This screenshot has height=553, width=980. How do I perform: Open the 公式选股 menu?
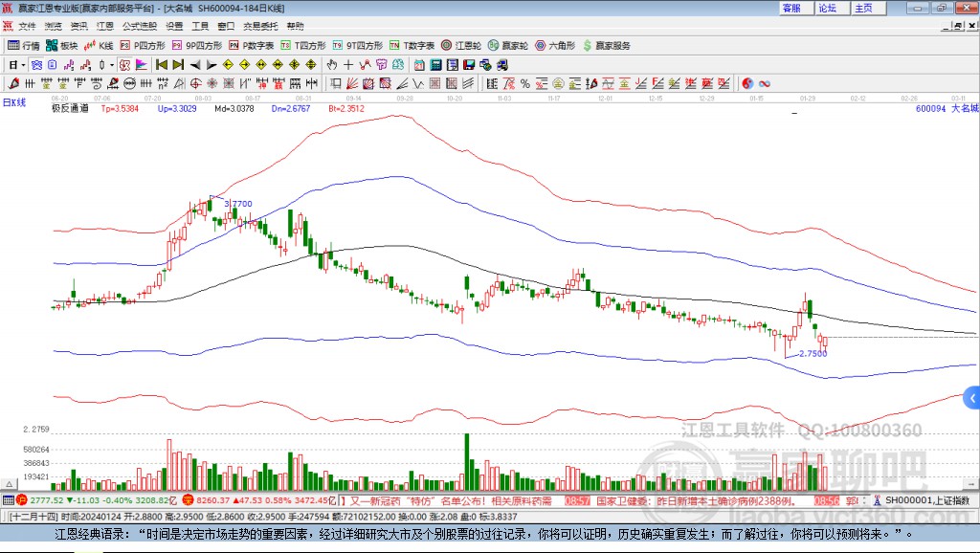[139, 26]
